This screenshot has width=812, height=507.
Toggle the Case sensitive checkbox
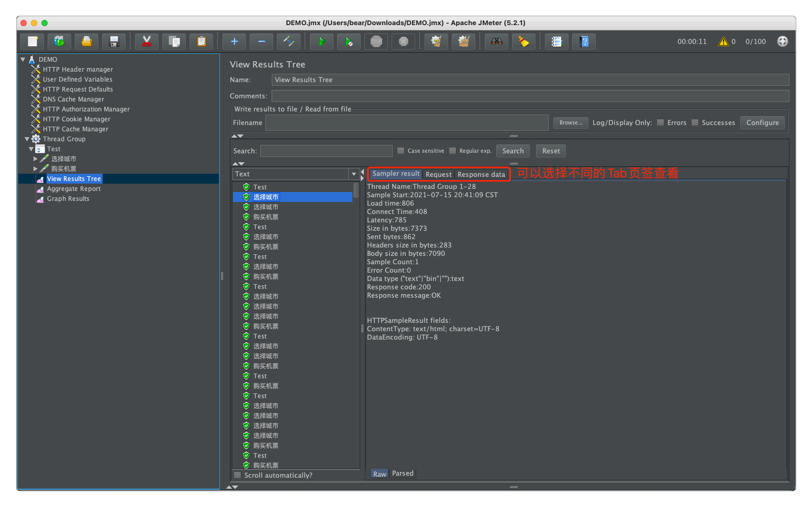point(401,151)
